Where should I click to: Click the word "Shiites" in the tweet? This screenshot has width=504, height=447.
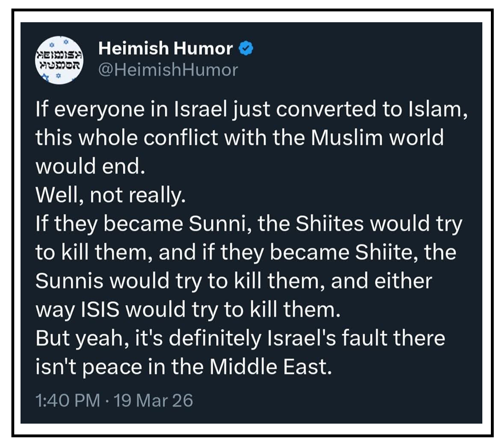330,225
